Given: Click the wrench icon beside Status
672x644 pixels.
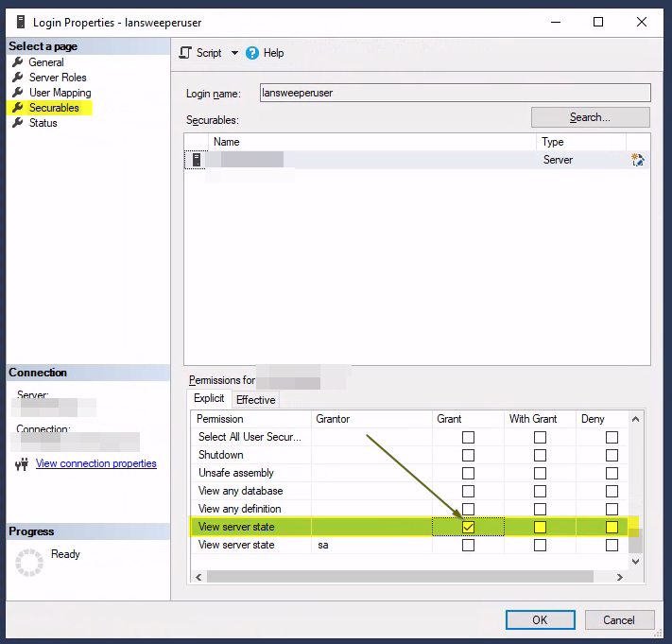Looking at the screenshot, I should [18, 123].
